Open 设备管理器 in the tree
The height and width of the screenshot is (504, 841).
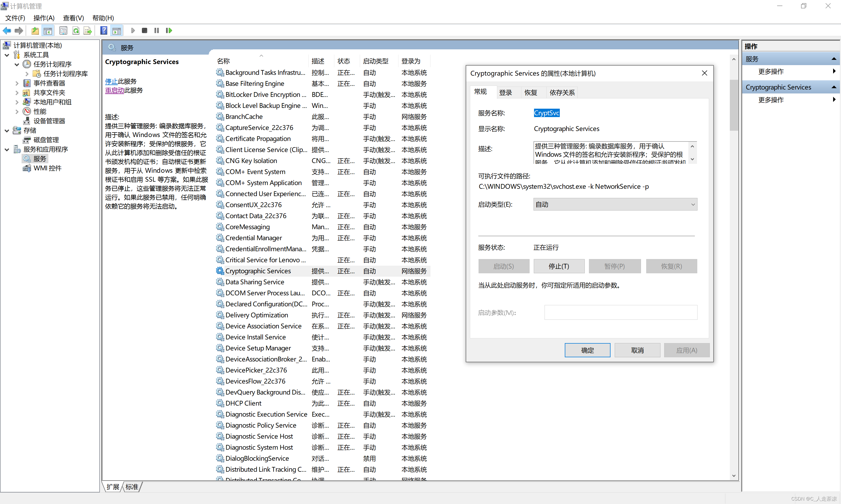pyautogui.click(x=49, y=121)
